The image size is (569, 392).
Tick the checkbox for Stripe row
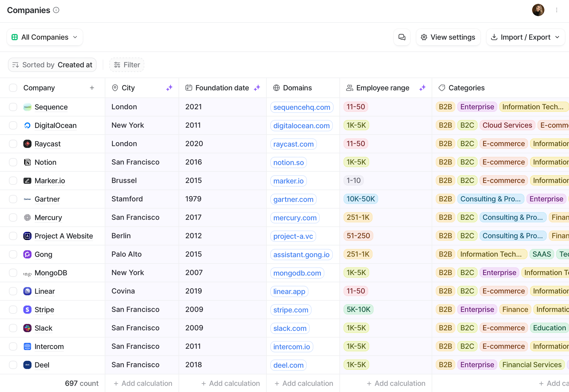tap(13, 309)
